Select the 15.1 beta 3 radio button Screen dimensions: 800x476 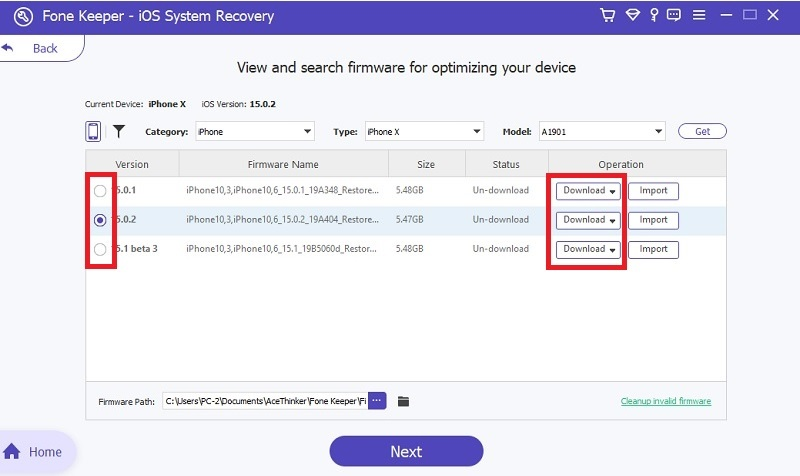pos(100,249)
